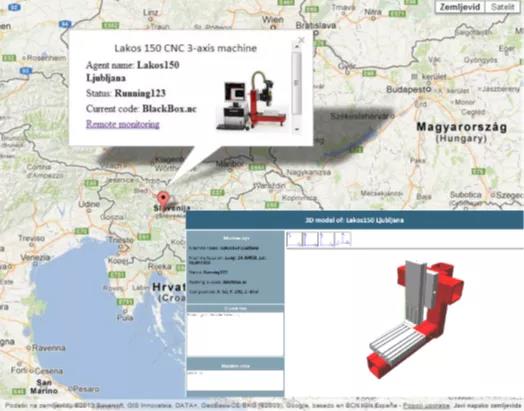Switch map to Zemljevid view
The height and width of the screenshot is (411, 524).
point(460,7)
